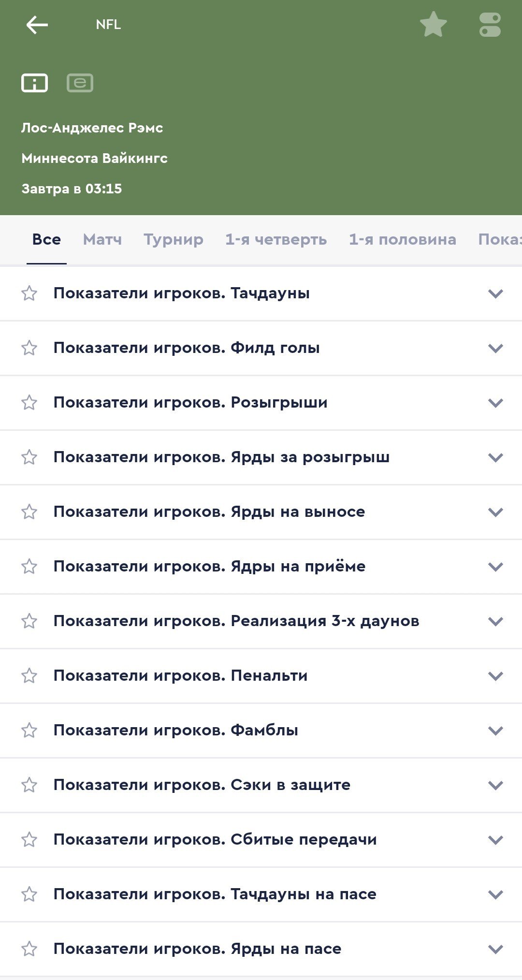522x980 pixels.
Task: Expand Ярды за розыгрыш with chevron
Action: tap(495, 457)
